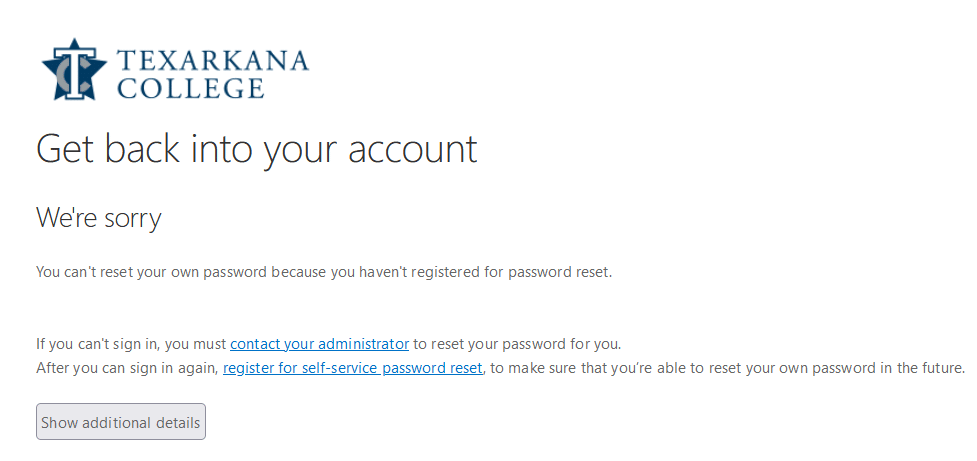Click the 'You can't reset your own password' phrase
Screen dimensions: 977x461
tap(152, 272)
